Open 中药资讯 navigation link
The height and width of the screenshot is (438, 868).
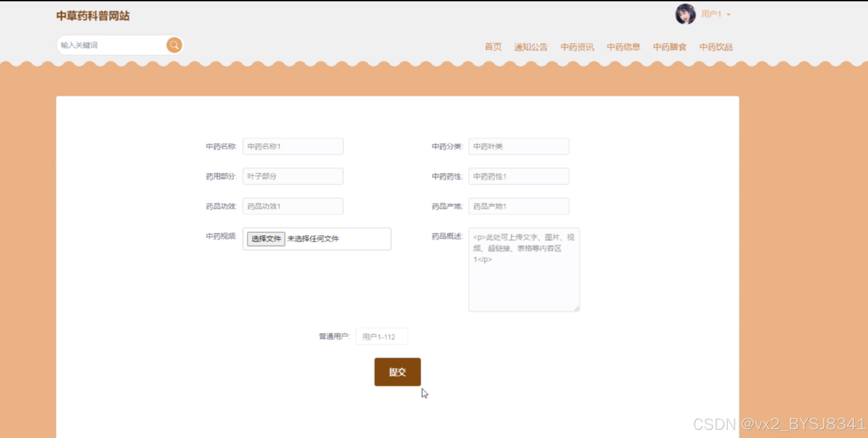click(577, 47)
